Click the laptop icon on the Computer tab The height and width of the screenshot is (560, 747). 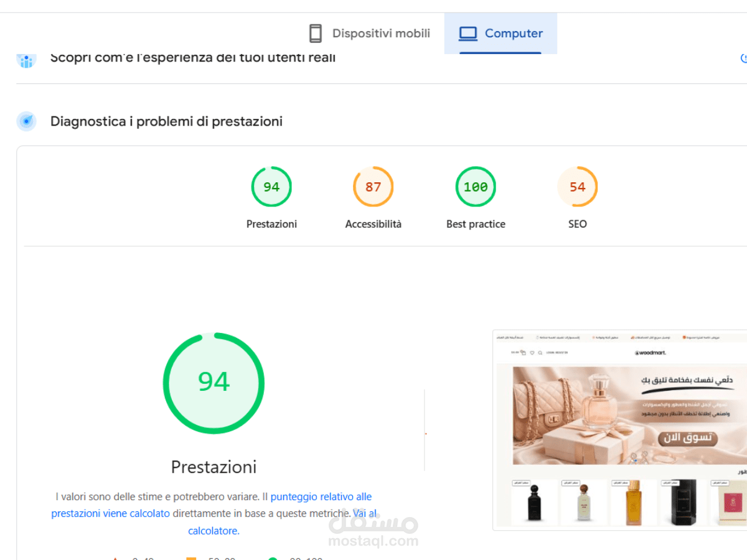tap(467, 34)
